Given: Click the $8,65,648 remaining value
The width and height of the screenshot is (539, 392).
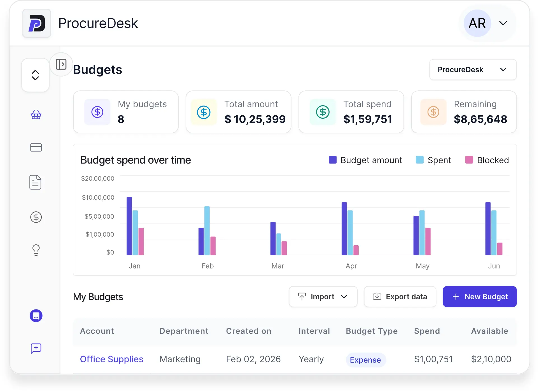Looking at the screenshot, I should click(480, 119).
